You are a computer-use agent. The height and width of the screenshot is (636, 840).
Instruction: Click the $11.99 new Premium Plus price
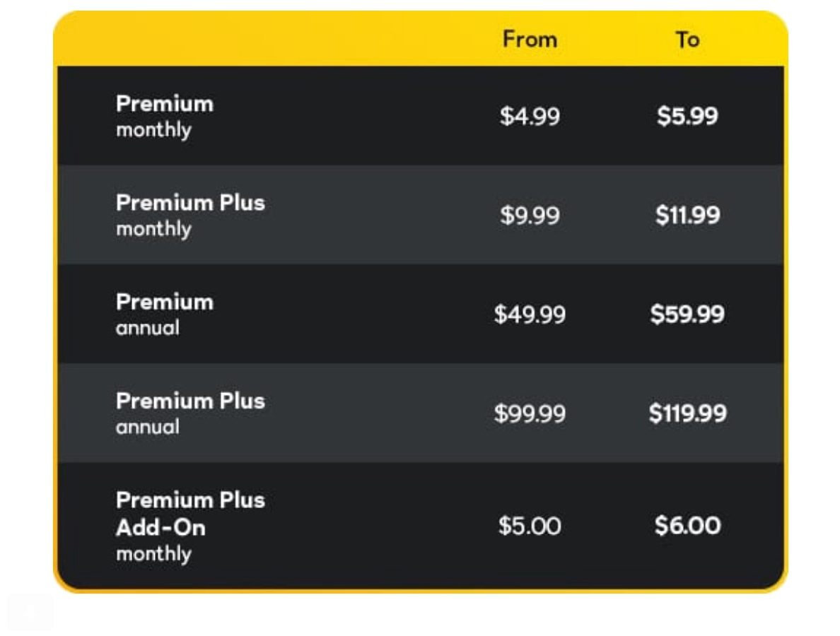[687, 215]
